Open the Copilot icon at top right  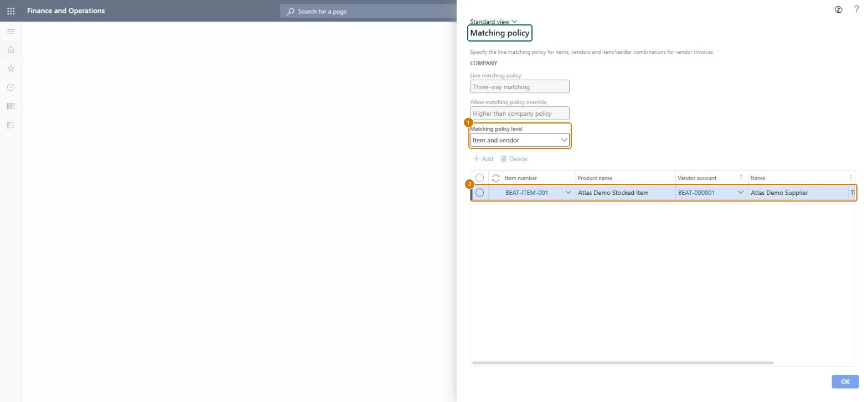(x=839, y=9)
